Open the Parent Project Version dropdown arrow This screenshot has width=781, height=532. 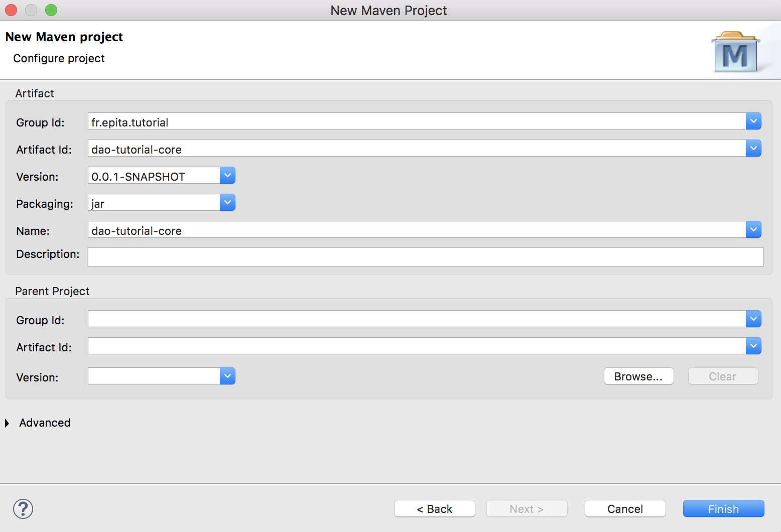227,376
